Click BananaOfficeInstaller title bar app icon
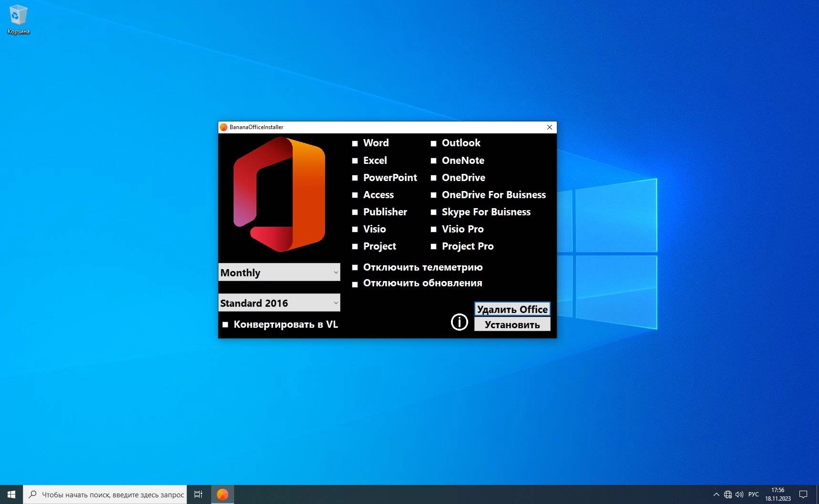 224,127
